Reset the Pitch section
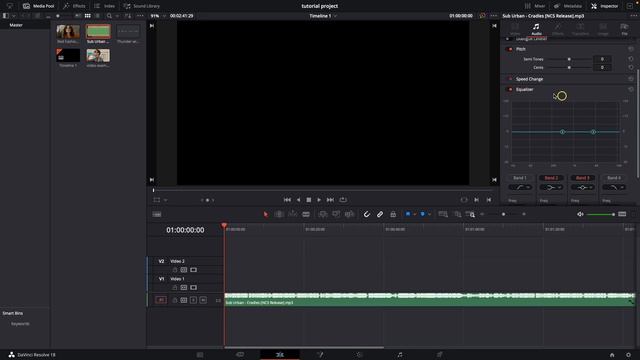Screen dimensions: 640x360 [x=631, y=49]
